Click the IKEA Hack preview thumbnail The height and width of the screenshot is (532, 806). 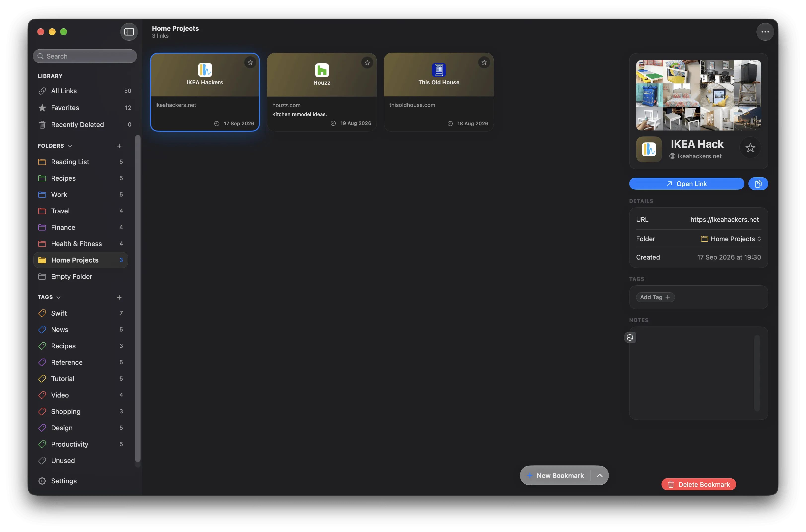[x=698, y=95]
